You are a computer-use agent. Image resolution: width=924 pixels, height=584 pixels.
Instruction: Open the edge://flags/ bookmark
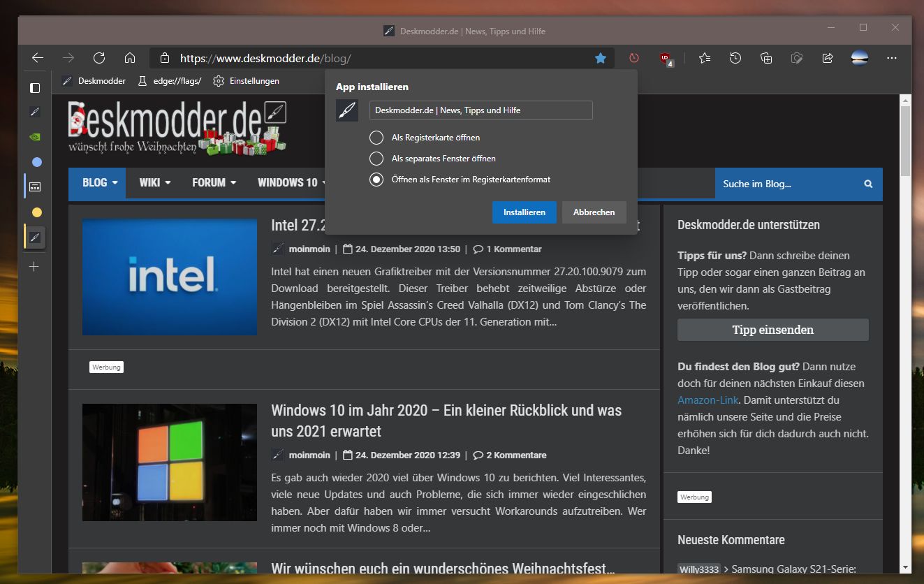(x=170, y=81)
